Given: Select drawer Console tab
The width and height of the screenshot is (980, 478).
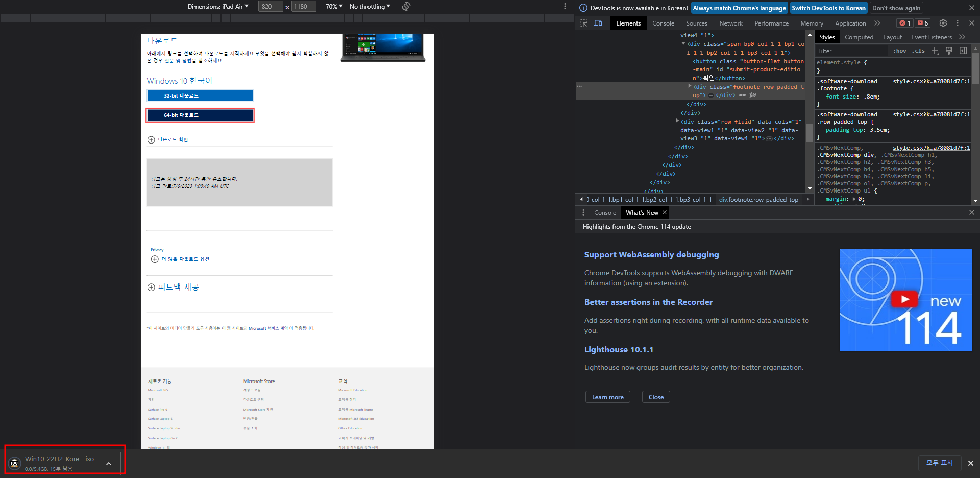Looking at the screenshot, I should [x=605, y=212].
